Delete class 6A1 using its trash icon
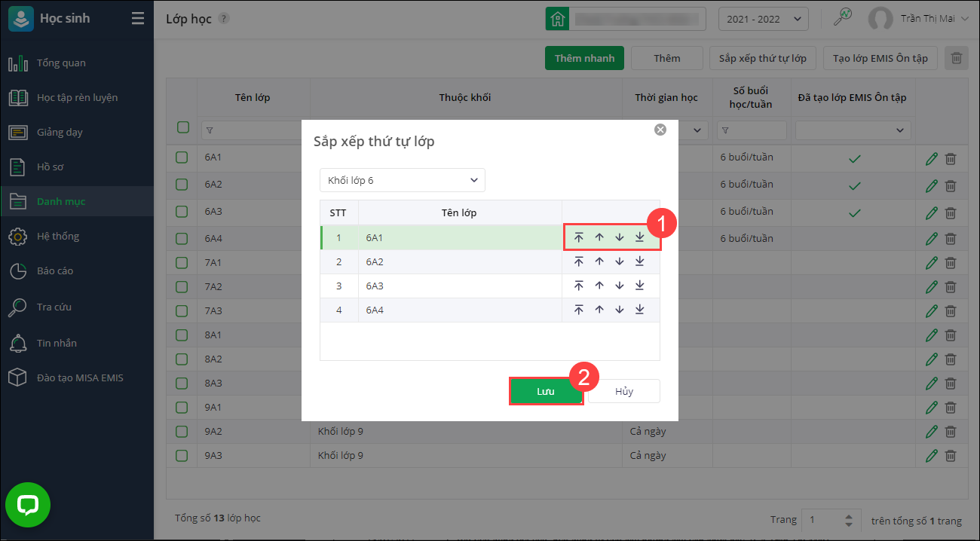This screenshot has height=541, width=980. point(951,158)
